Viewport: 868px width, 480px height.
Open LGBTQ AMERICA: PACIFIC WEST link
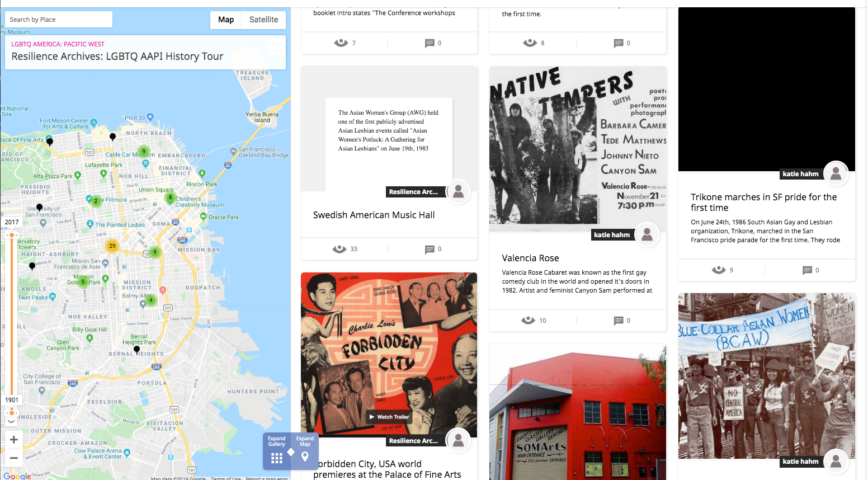pyautogui.click(x=58, y=44)
